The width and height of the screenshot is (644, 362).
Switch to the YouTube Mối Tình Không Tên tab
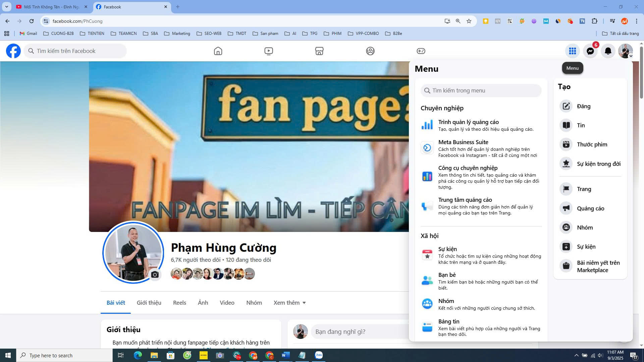pyautogui.click(x=52, y=7)
